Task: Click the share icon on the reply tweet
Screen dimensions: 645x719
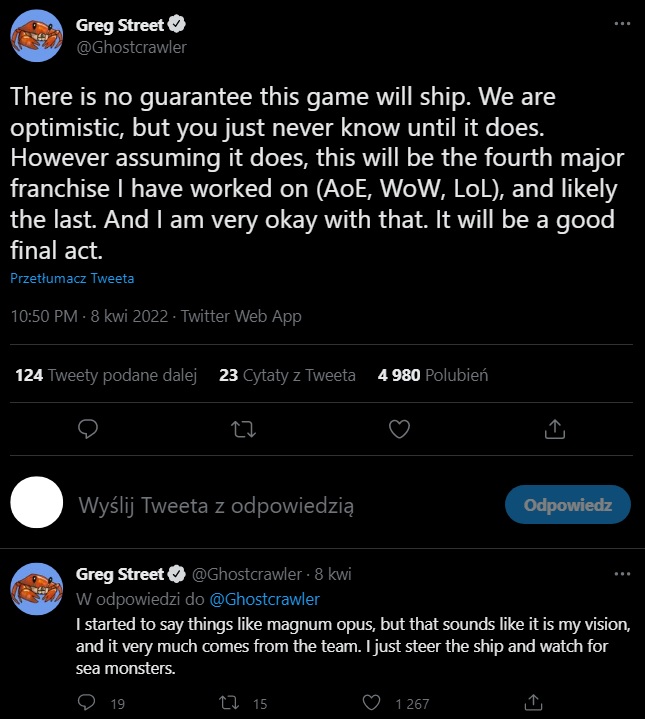Action: [534, 703]
